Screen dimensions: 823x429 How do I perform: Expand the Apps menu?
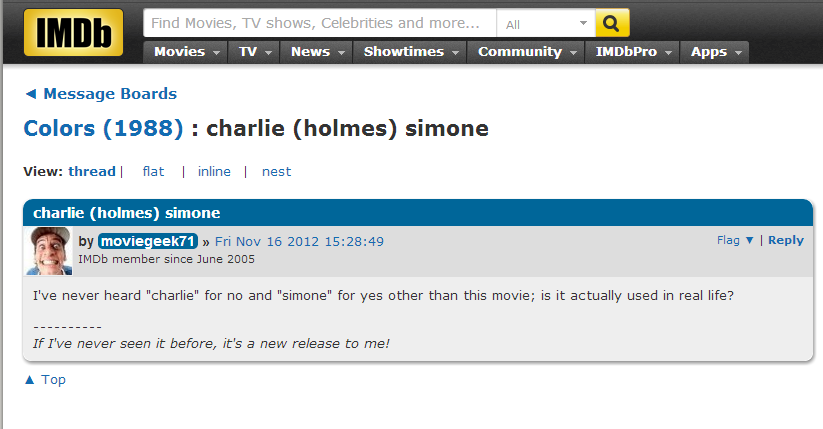point(715,52)
